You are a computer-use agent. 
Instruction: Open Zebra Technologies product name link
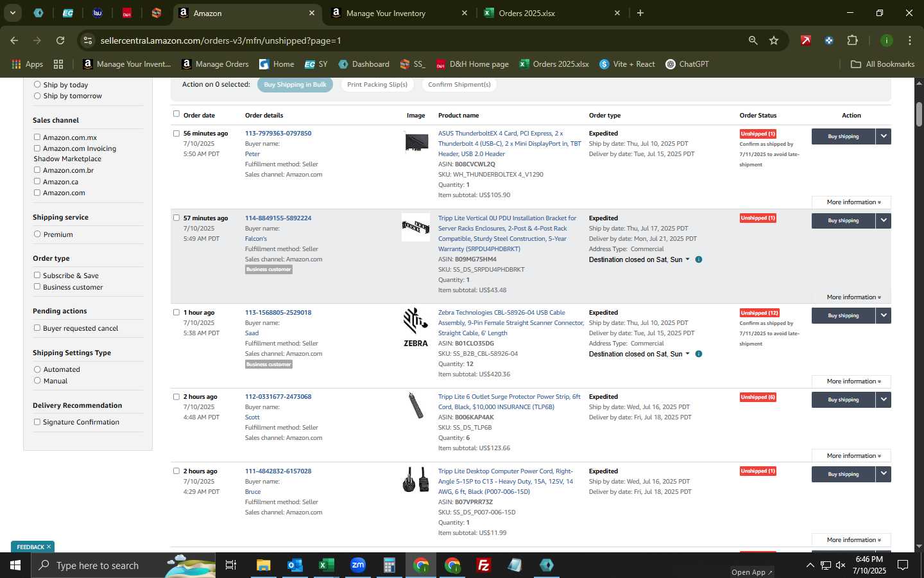click(x=511, y=323)
